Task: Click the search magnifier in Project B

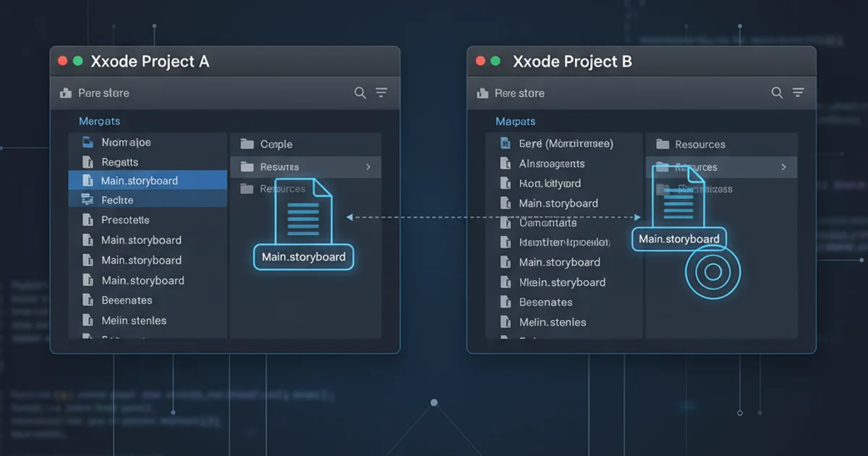Action: (777, 93)
